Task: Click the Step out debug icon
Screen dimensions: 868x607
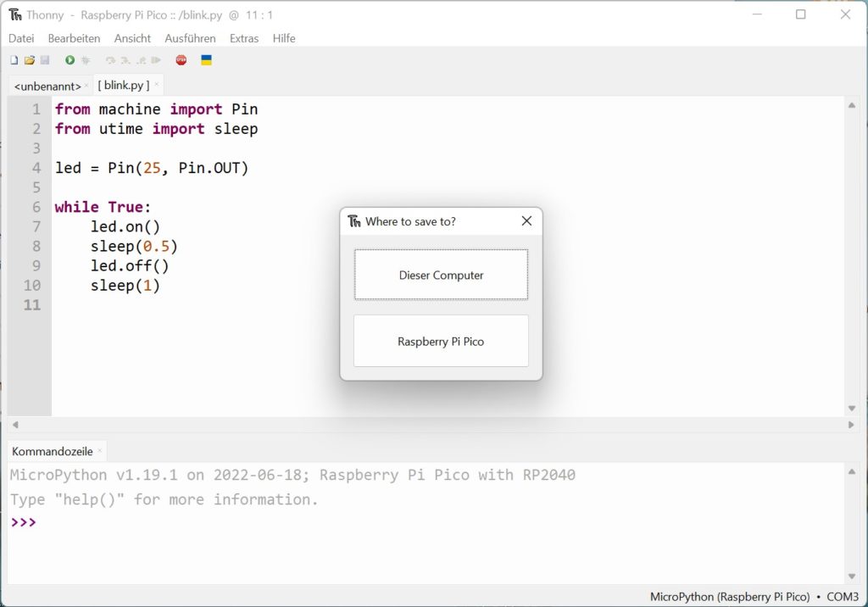Action: tap(142, 60)
